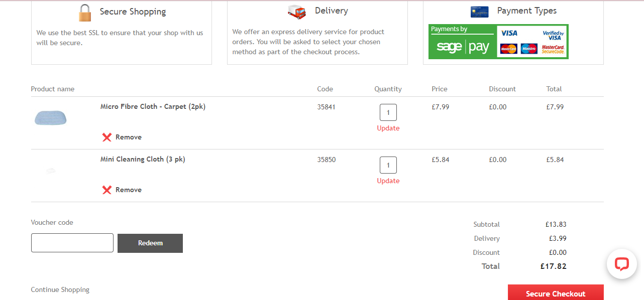Click the Mini Cleaning Cloth product thumbnail

pyautogui.click(x=51, y=171)
